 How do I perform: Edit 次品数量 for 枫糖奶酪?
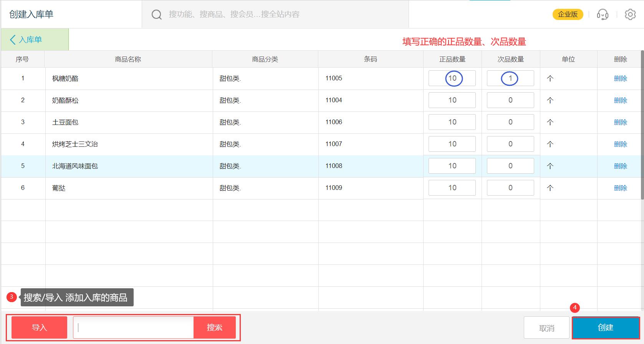click(510, 78)
